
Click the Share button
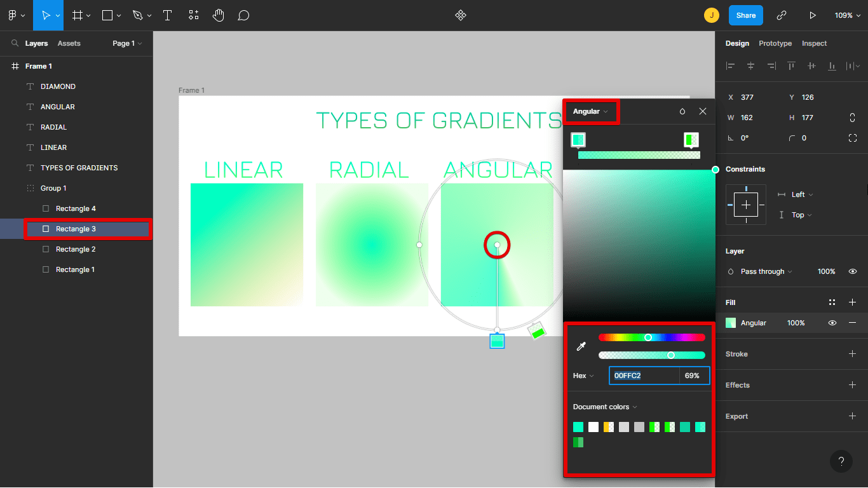click(745, 15)
